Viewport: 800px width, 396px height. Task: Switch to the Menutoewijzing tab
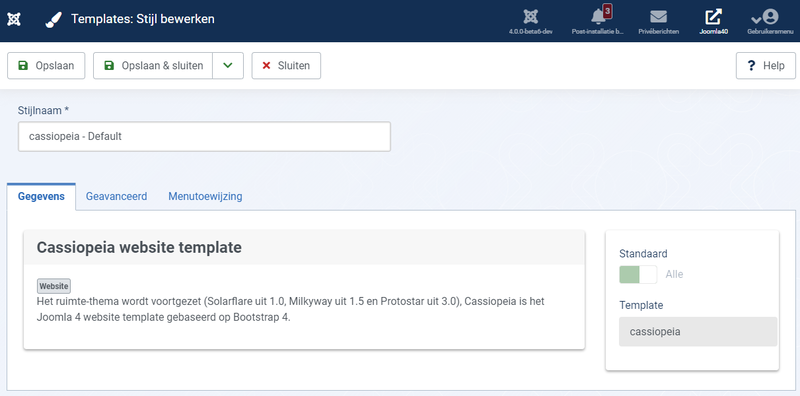[205, 196]
